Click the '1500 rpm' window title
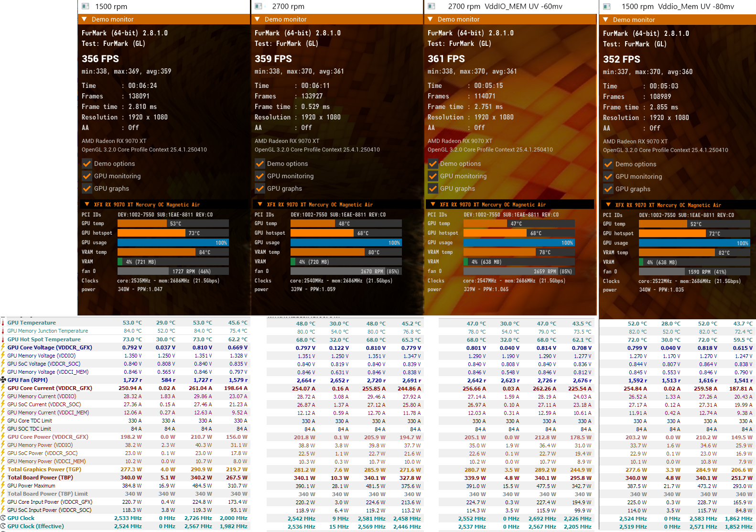Viewport: 756px width, 532px height. pyautogui.click(x=111, y=6)
